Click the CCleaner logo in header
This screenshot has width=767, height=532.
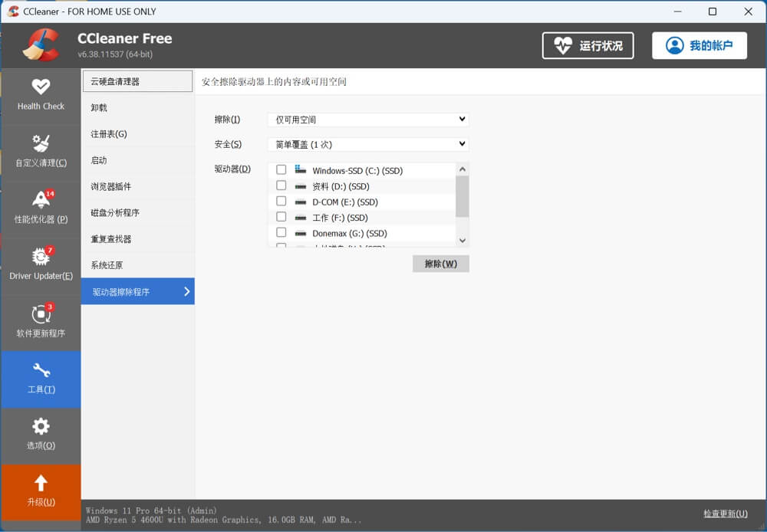[x=41, y=45]
